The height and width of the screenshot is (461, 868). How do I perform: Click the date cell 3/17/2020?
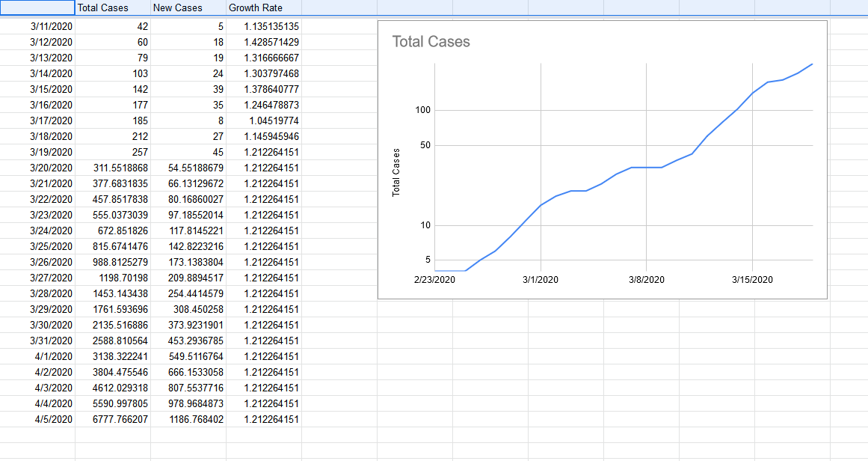point(37,120)
